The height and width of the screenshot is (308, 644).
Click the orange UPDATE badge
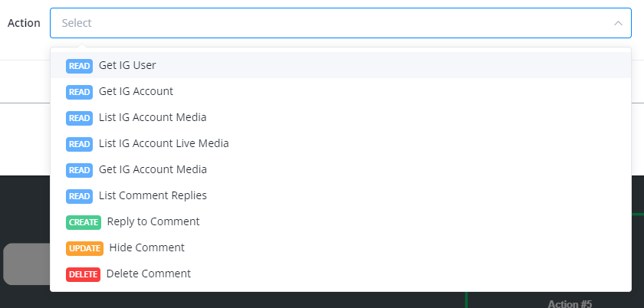[84, 248]
